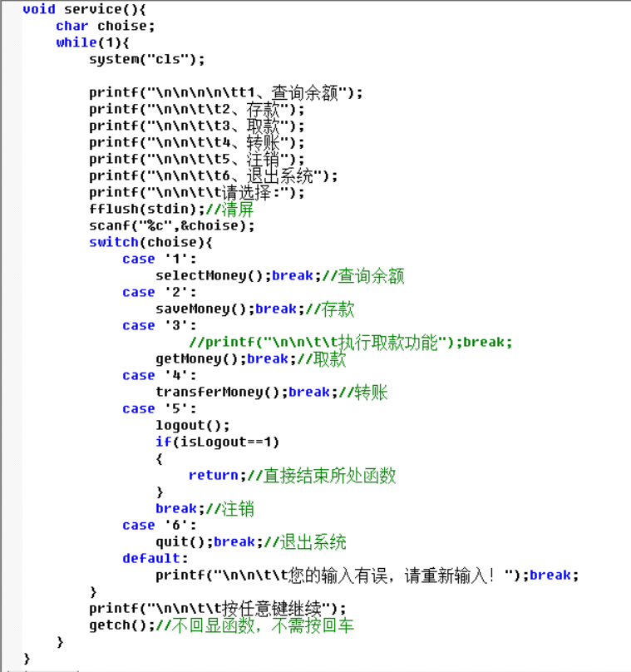The image size is (631, 672).
Task: Click the comment 不回显函数,不需按回车
Action: (255, 625)
